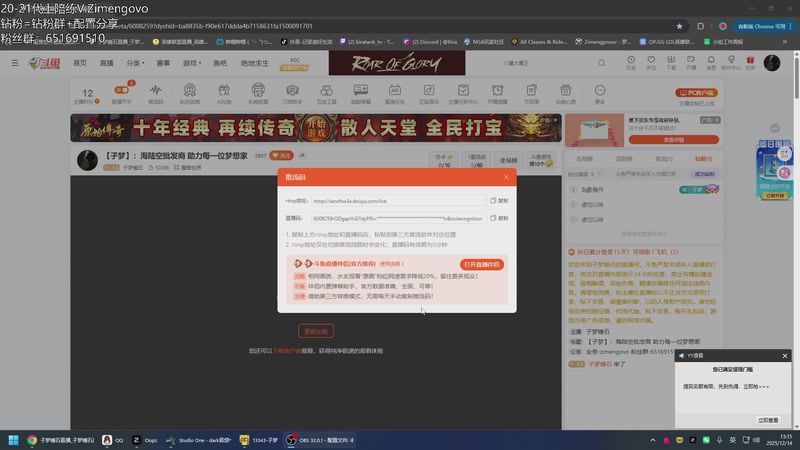Click the 打开直播伴侣 button

pos(482,264)
